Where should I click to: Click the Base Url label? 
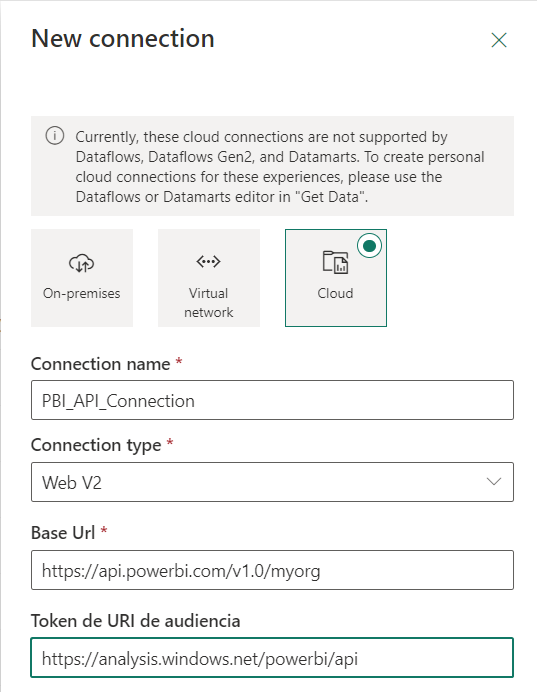63,533
